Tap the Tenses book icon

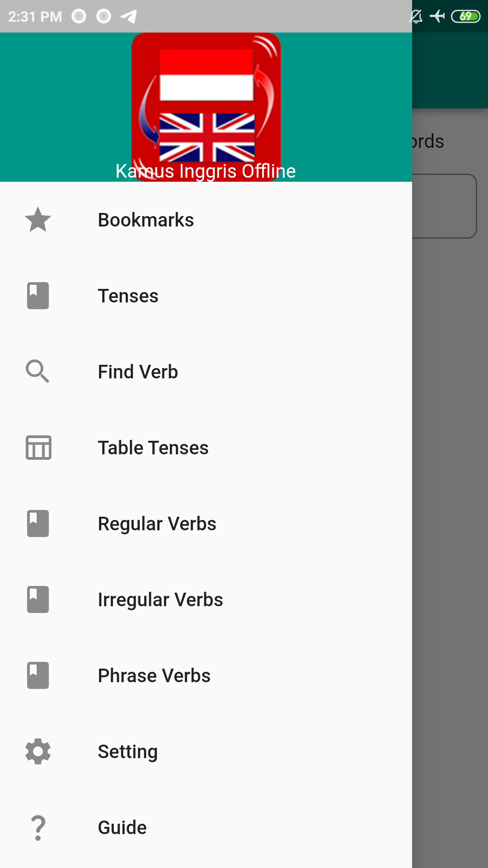[38, 296]
